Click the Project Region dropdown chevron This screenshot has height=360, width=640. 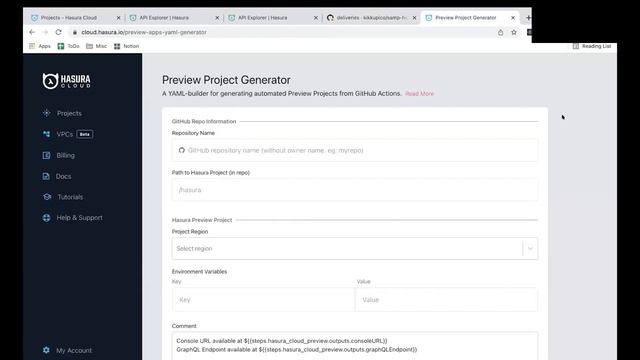click(x=530, y=249)
